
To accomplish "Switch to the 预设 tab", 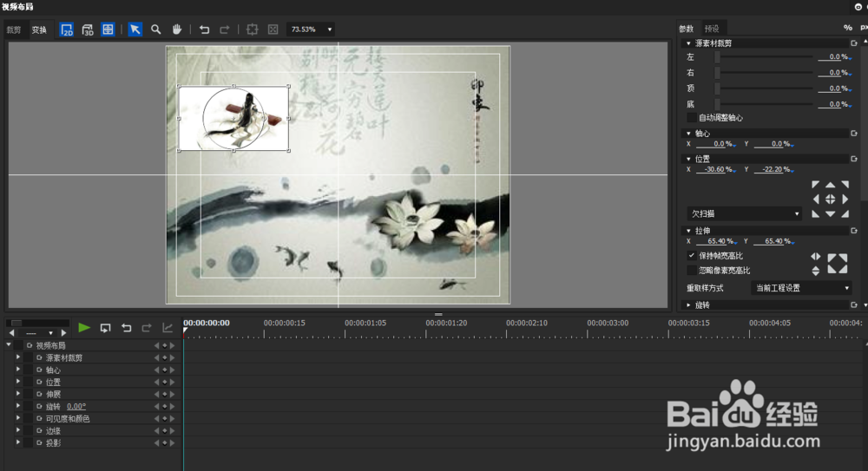I will (x=712, y=29).
